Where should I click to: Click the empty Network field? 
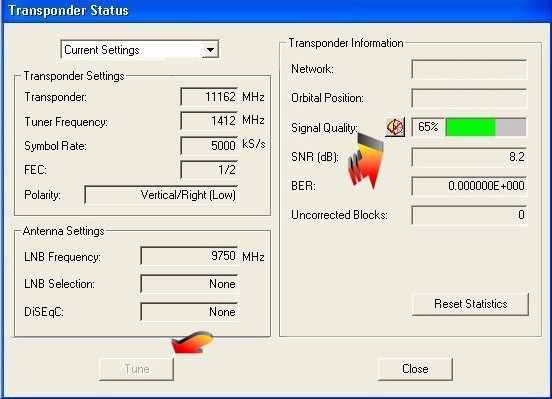(469, 69)
